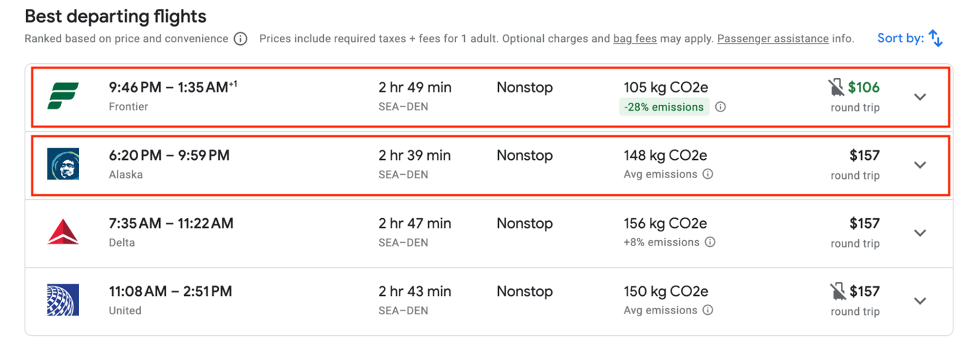Click the Alaska Airlines logo
Viewport: 980px width, 355px height.
(63, 164)
